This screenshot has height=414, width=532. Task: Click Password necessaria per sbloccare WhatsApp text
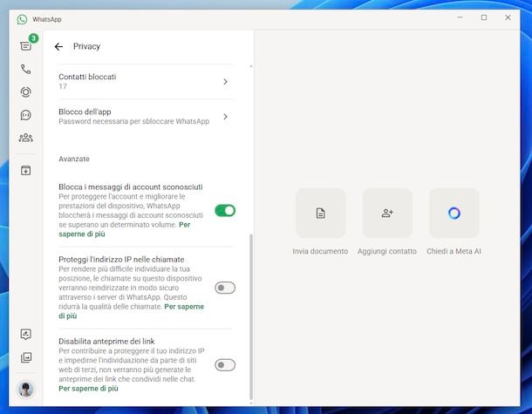coord(134,121)
